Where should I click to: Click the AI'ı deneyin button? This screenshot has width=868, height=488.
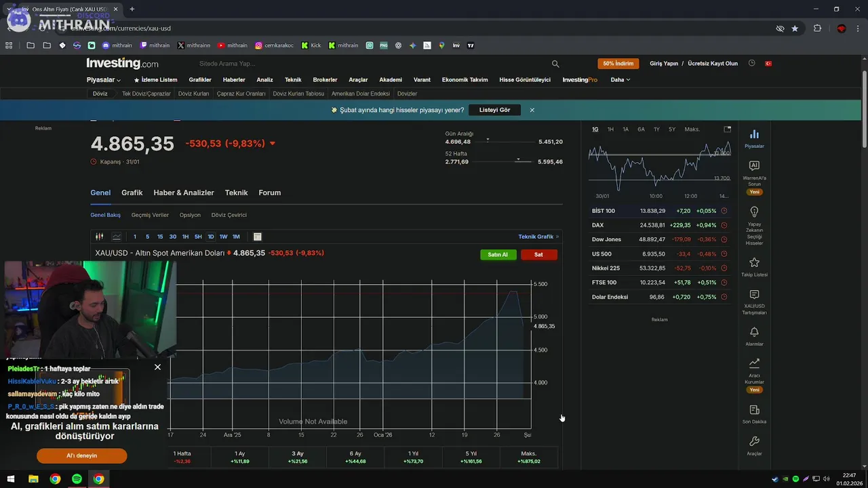click(81, 455)
